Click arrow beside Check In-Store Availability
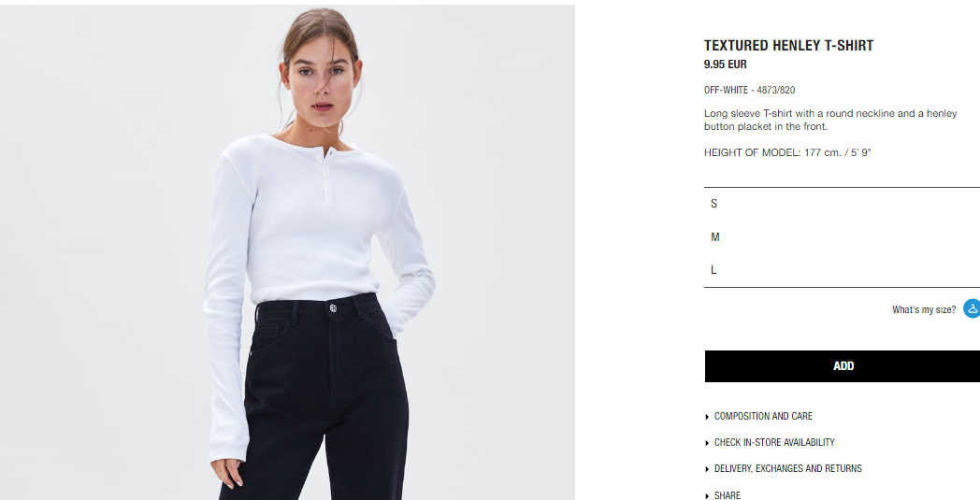The image size is (980, 500). (707, 443)
